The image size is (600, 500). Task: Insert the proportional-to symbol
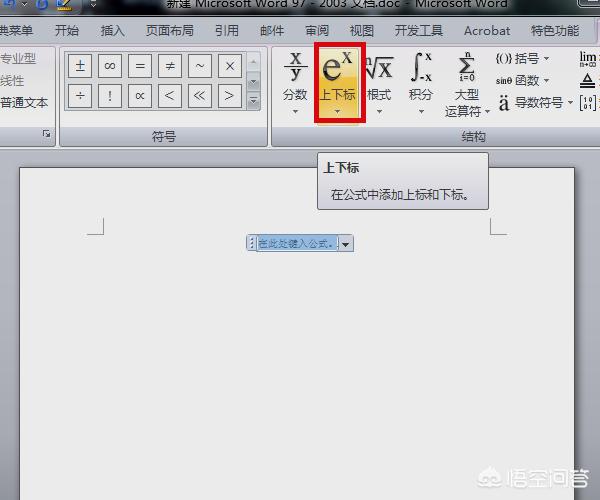click(x=140, y=96)
